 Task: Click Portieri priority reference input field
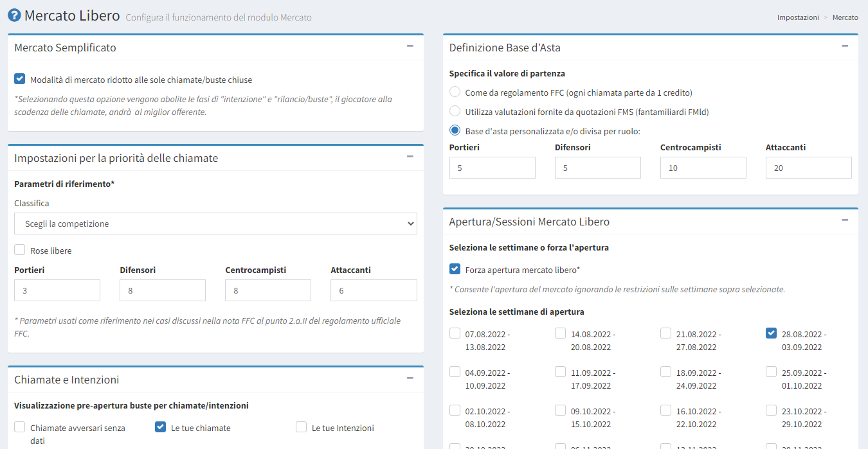[x=57, y=290]
